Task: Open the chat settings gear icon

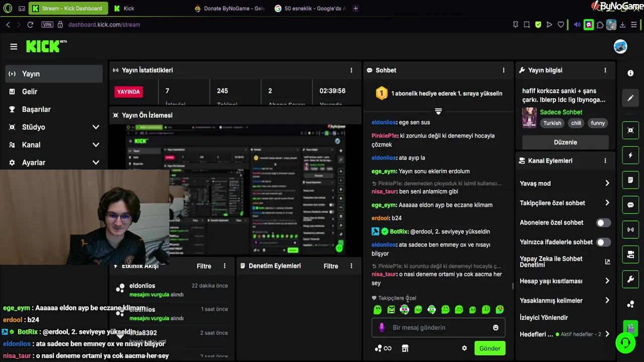Action: pos(464,348)
